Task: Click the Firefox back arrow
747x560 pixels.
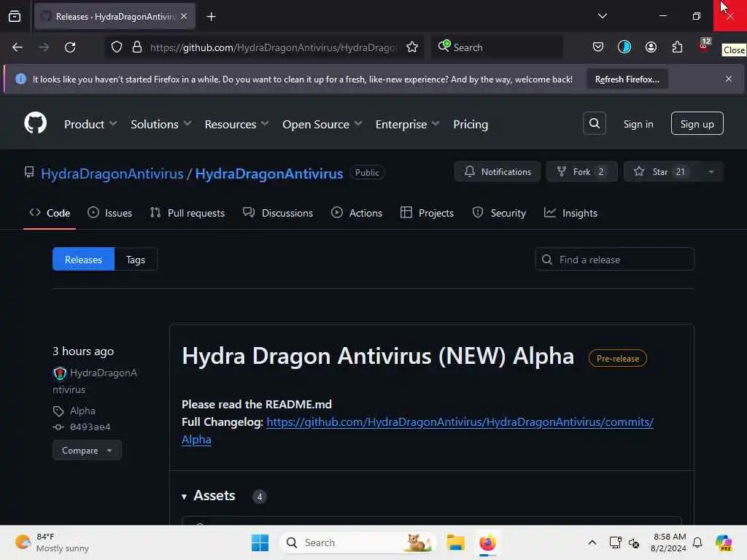Action: 18,47
